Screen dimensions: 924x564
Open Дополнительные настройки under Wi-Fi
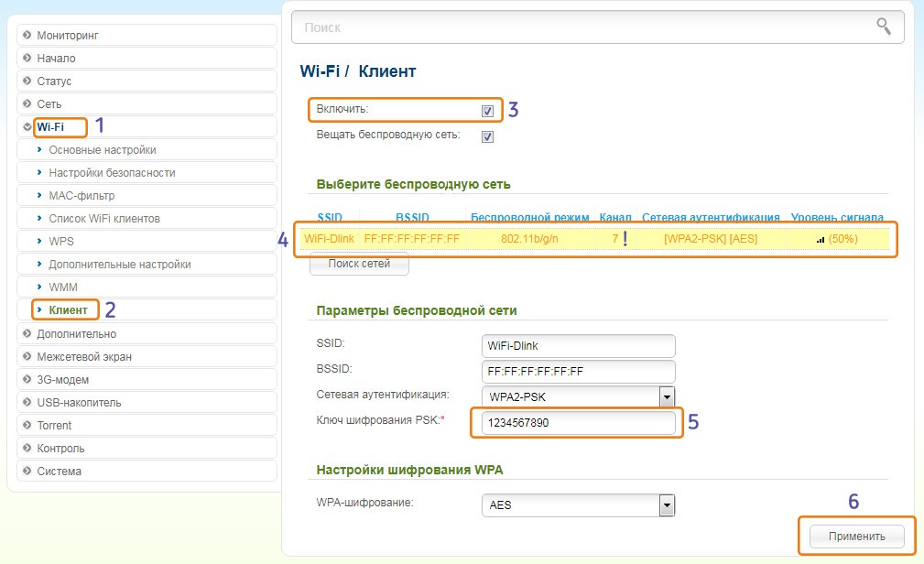147,264
